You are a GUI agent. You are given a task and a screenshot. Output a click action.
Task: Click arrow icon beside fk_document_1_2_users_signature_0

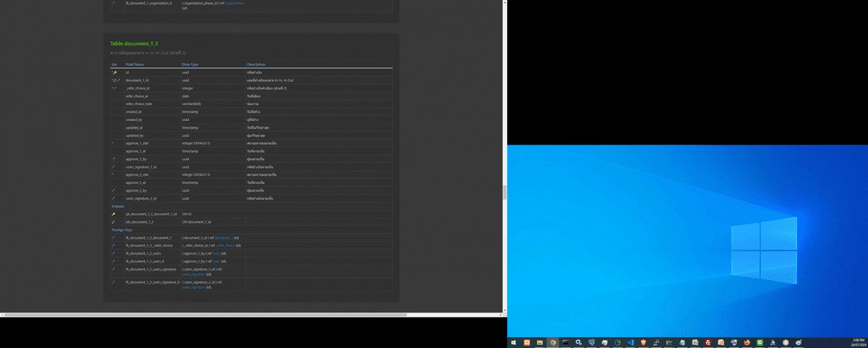[113, 281]
